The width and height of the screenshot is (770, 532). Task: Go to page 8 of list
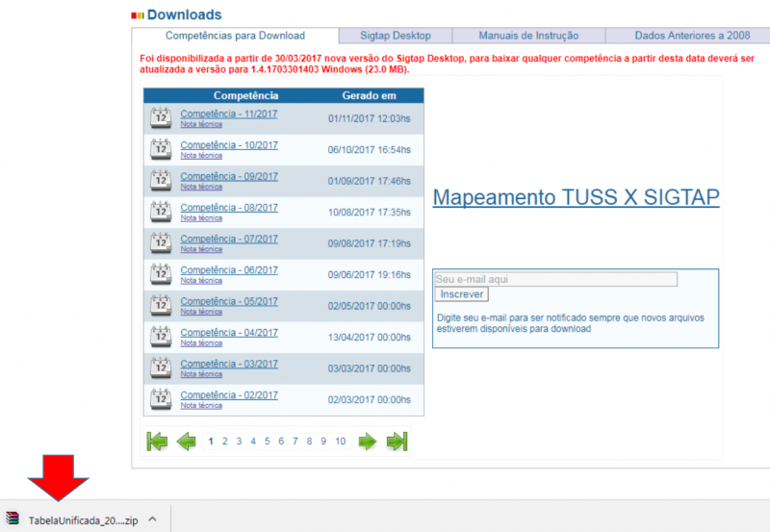[x=309, y=442]
